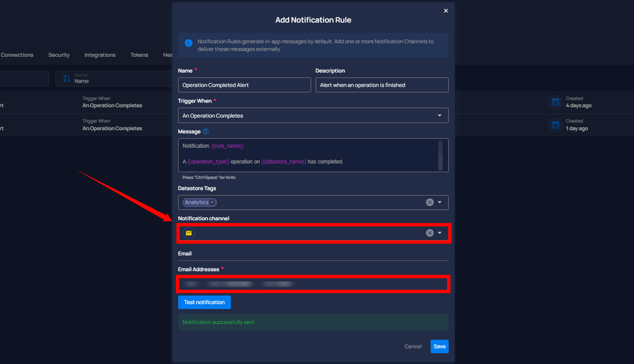Click 'Created 1 day ago' text

[577, 125]
